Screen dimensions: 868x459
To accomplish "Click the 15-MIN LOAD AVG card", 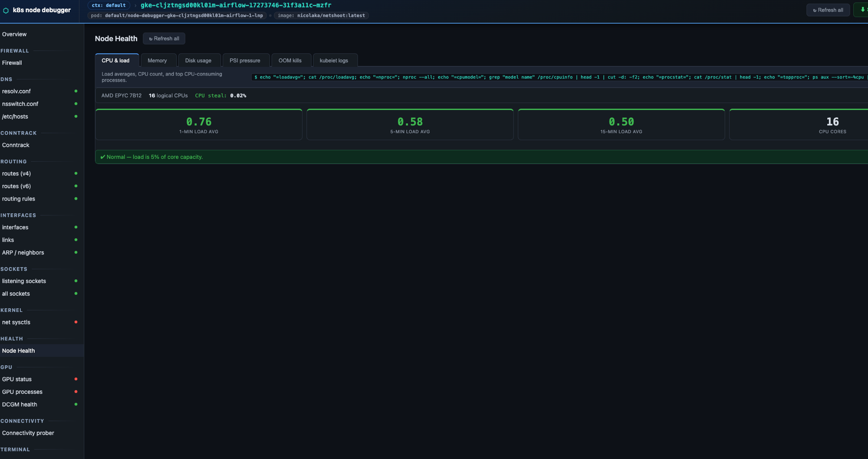I will (x=621, y=125).
